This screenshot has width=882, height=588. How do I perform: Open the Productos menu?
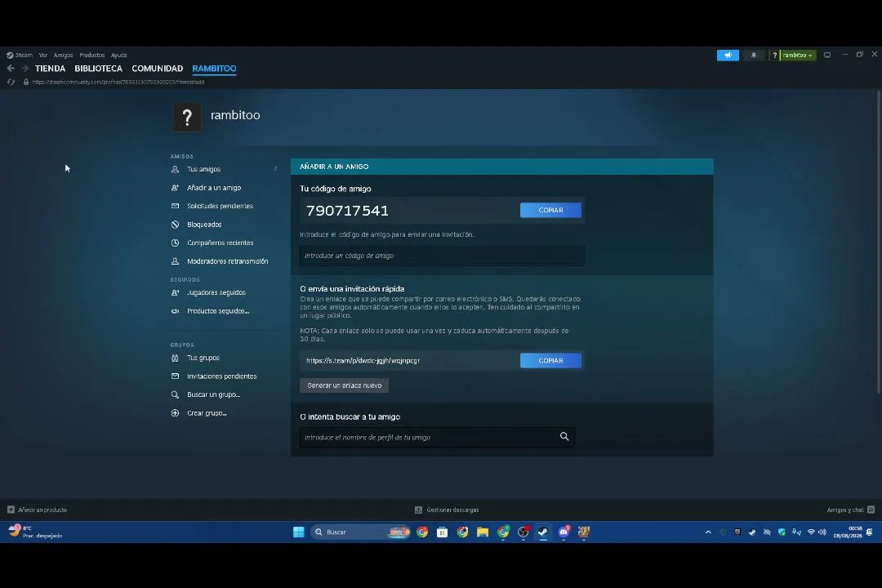pyautogui.click(x=92, y=56)
